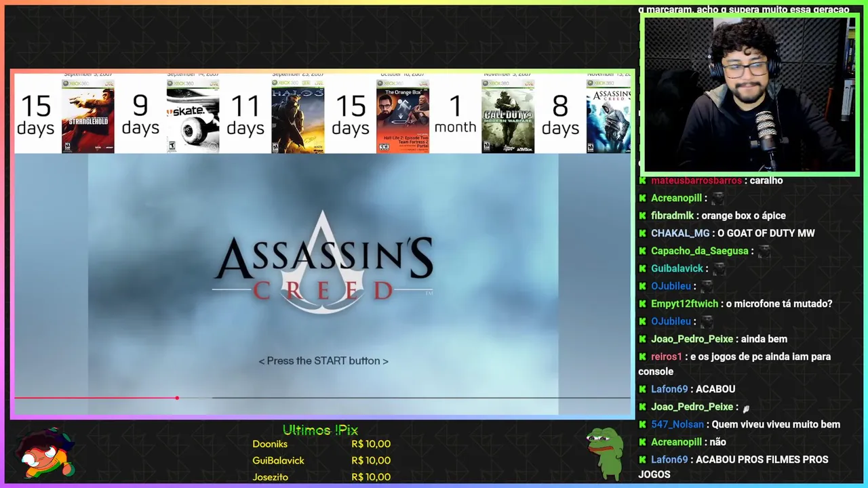Click the Josezito donor name
Image resolution: width=868 pixels, height=488 pixels.
coord(270,477)
